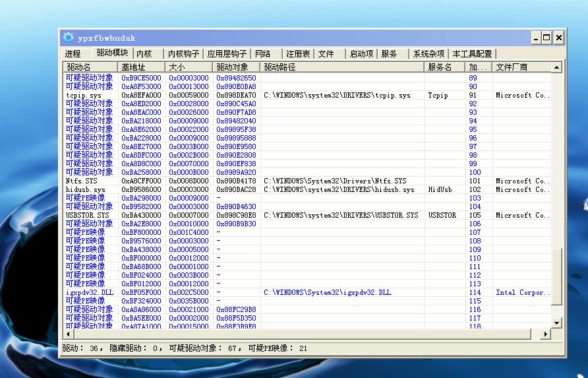
Task: Click driver object 0x890B4630
Action: pyautogui.click(x=236, y=207)
